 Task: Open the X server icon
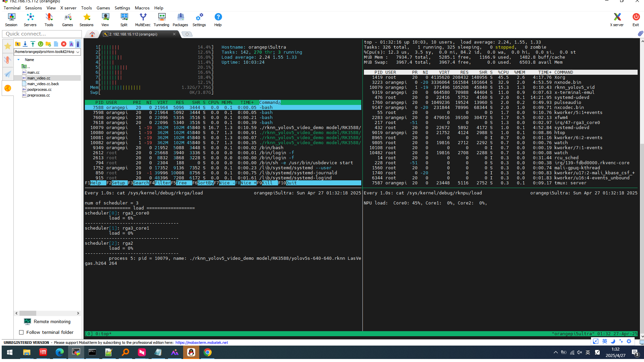pos(616,19)
